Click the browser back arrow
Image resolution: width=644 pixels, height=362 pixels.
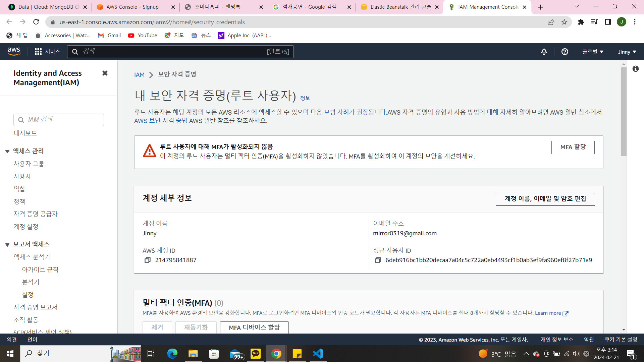9,22
